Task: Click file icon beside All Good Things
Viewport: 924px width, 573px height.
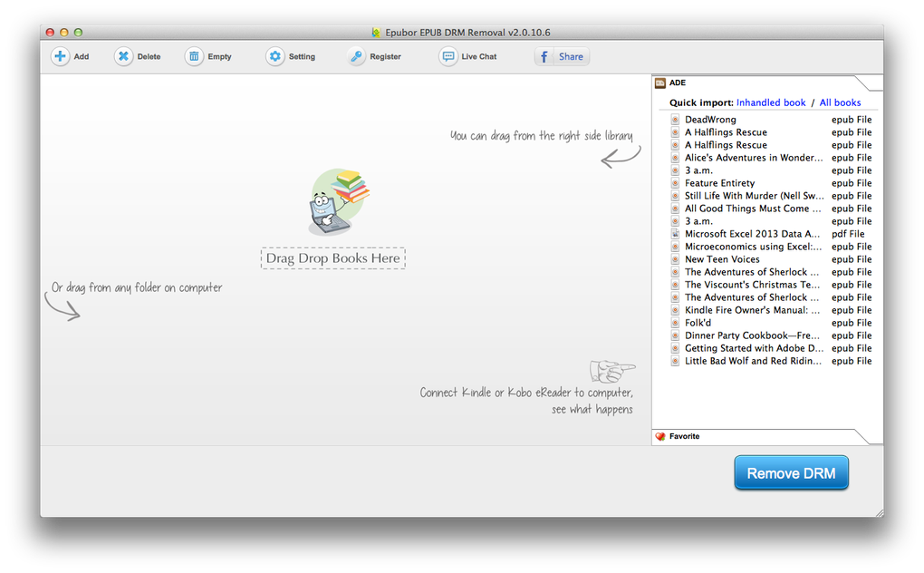Action: click(675, 209)
